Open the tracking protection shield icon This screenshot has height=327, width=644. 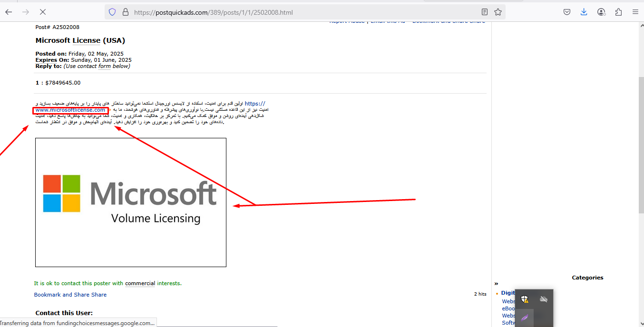tap(112, 12)
